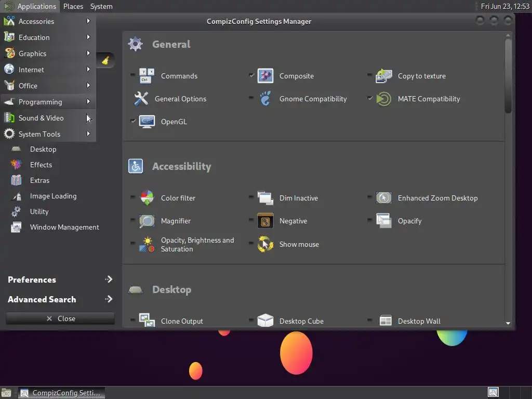This screenshot has width=532, height=399.
Task: Select Image Loading category
Action: click(54, 196)
